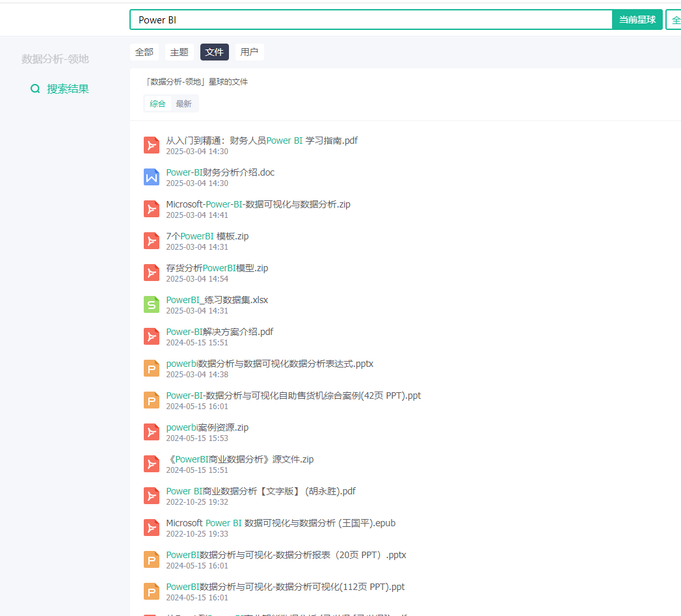
Task: Click the 数据分析-领地 sidebar title
Action: [x=55, y=59]
